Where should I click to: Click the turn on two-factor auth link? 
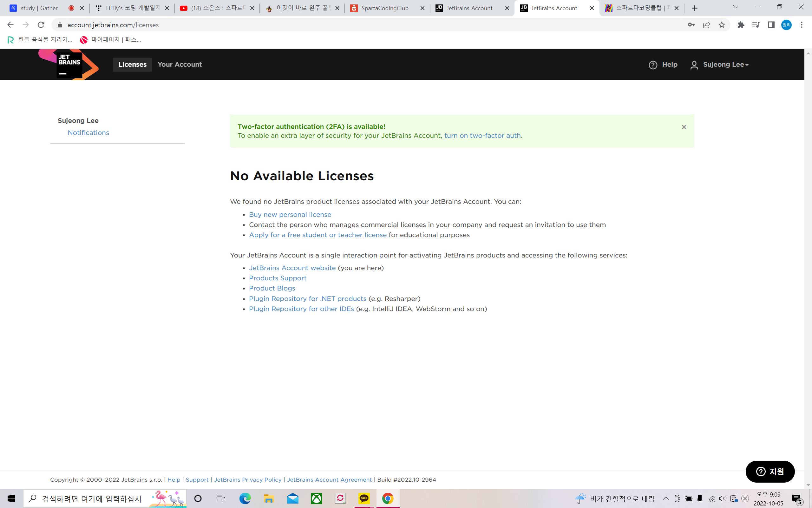click(x=482, y=136)
